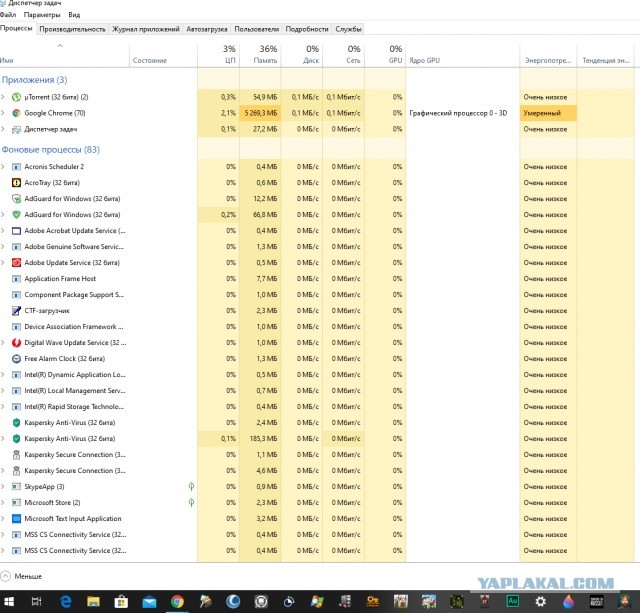Sort by the ЦП column header
640x613 pixels.
[219, 54]
